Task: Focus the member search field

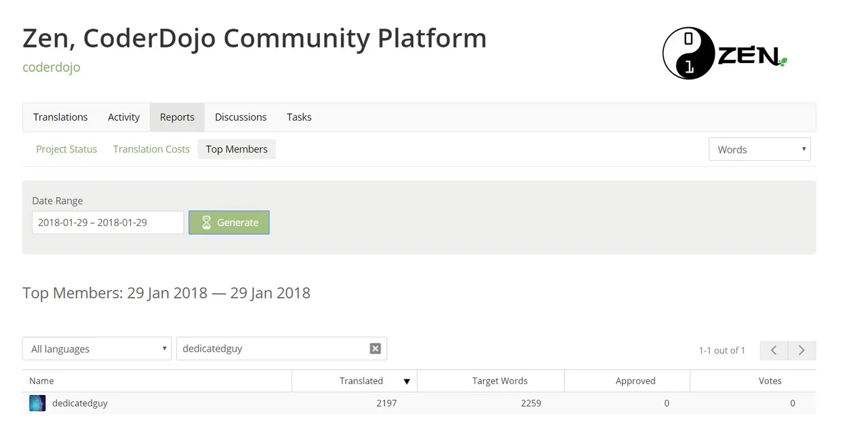Action: 281,349
